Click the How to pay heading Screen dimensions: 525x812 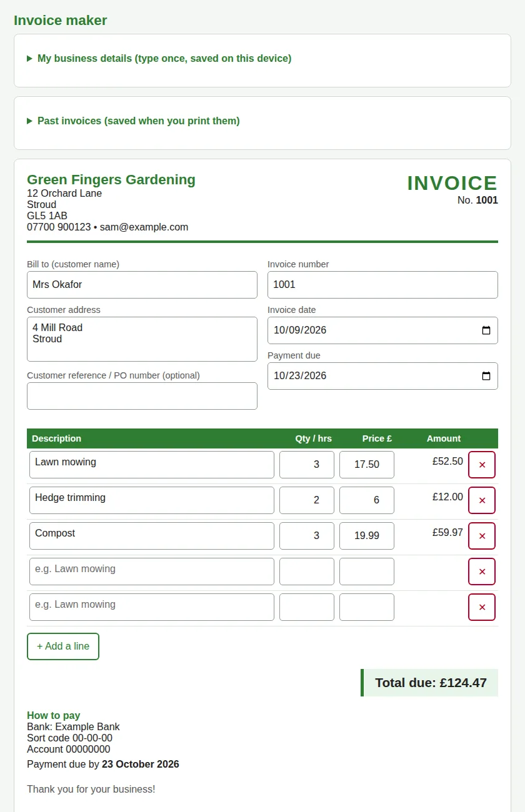coord(54,716)
